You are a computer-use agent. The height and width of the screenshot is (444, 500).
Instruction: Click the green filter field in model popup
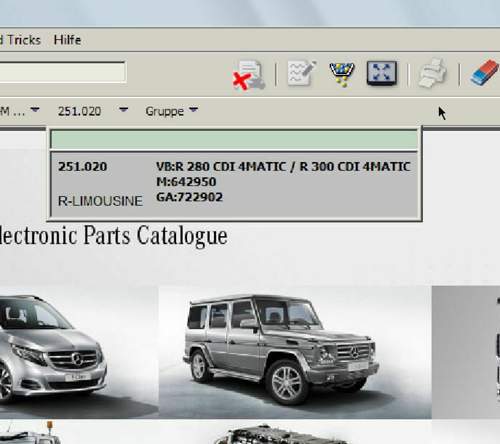[234, 140]
